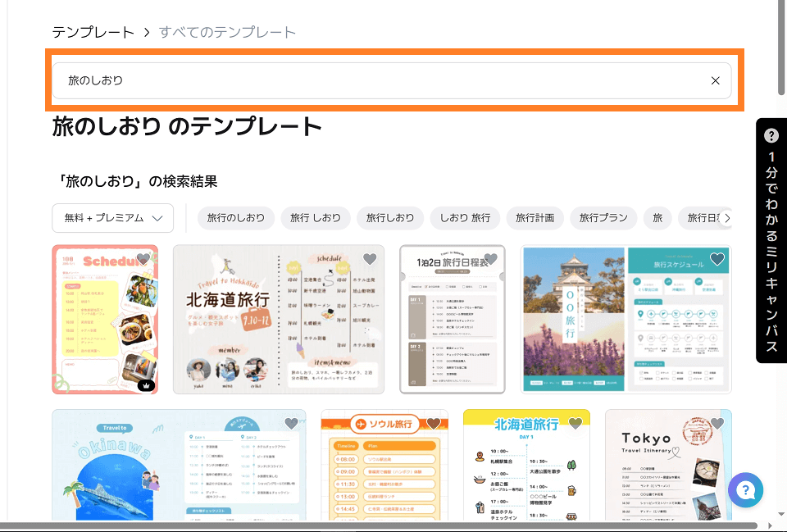787x532 pixels.
Task: Click heart icon on Tokyo Travel Itinerary template
Action: click(x=717, y=424)
